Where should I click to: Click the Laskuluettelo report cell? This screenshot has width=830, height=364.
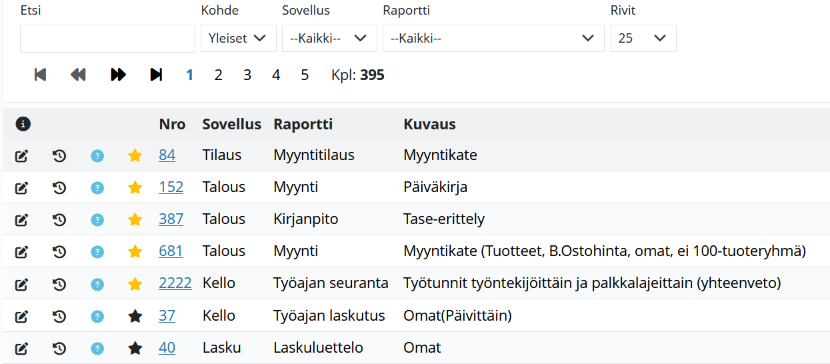318,348
